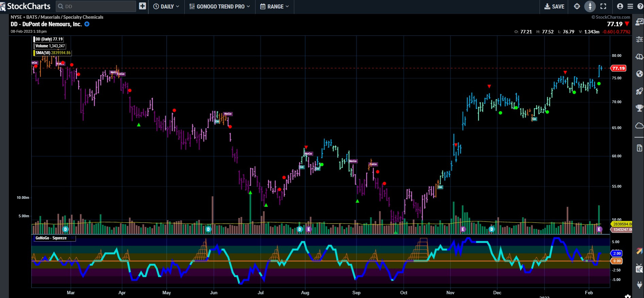Click blue plus next to DuPont de Nemours
Screen dimensions: 644x298
click(87, 24)
